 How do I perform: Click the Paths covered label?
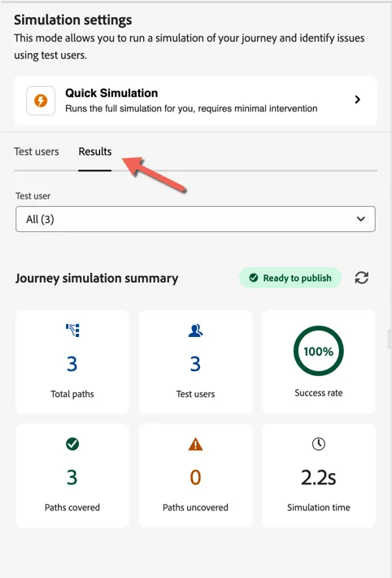pyautogui.click(x=72, y=508)
